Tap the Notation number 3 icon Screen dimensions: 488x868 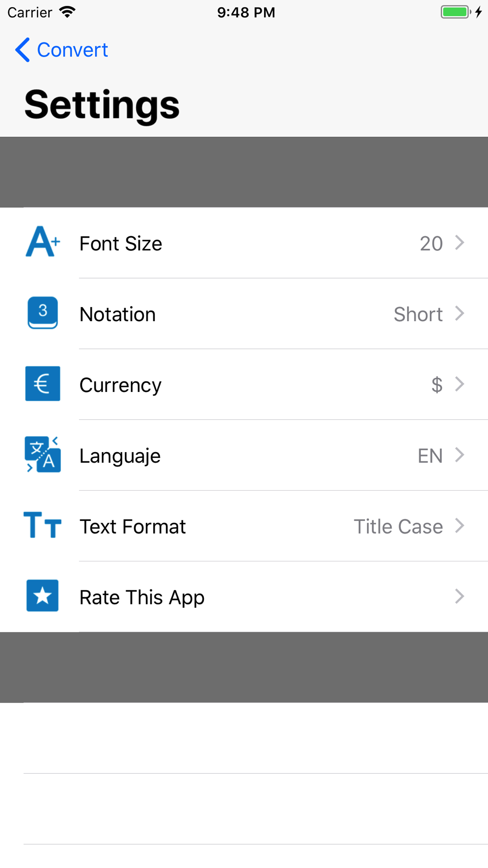click(43, 312)
